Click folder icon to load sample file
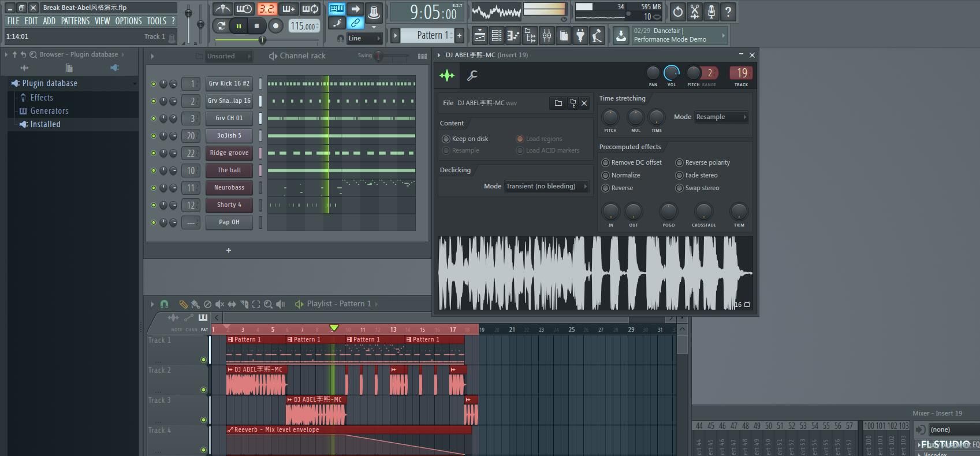This screenshot has height=456, width=980. [558, 103]
